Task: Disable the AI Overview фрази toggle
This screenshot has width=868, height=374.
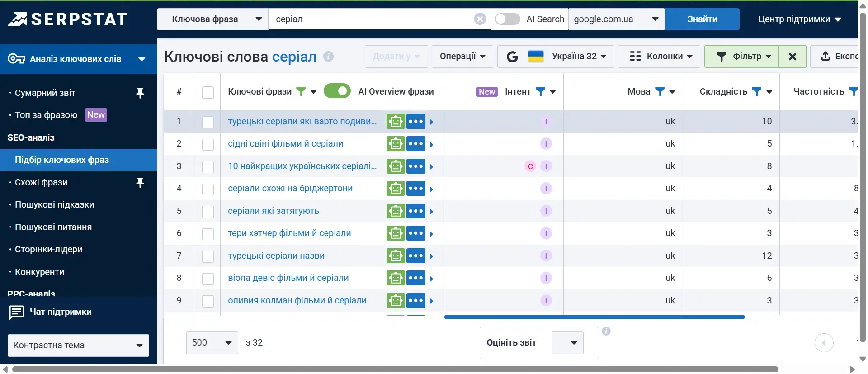Action: click(x=337, y=91)
